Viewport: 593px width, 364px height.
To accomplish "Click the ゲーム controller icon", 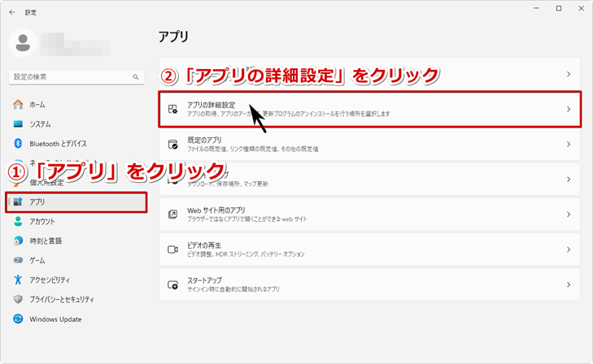I will (x=18, y=260).
